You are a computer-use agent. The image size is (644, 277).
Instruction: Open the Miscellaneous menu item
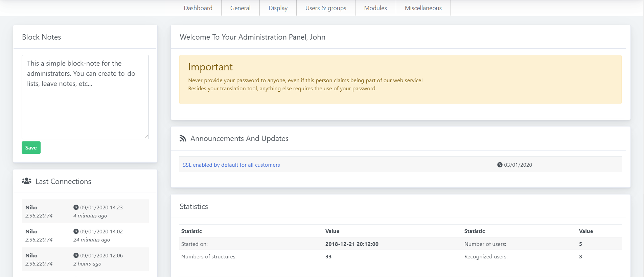click(x=423, y=8)
